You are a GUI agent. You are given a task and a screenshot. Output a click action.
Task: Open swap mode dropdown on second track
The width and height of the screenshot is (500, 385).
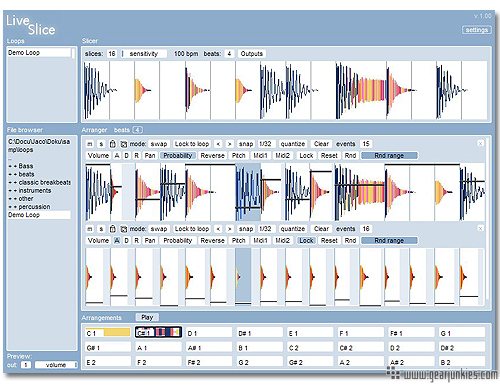click(x=159, y=229)
